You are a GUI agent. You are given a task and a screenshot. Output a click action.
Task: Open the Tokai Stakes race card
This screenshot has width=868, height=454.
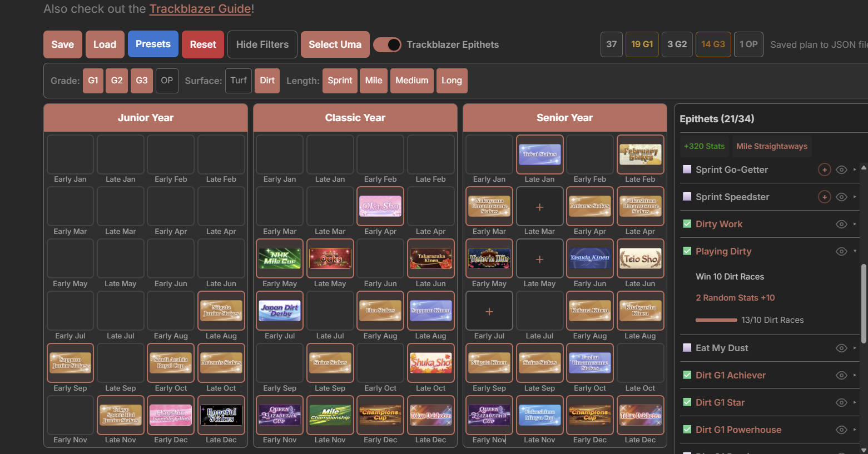pos(539,154)
